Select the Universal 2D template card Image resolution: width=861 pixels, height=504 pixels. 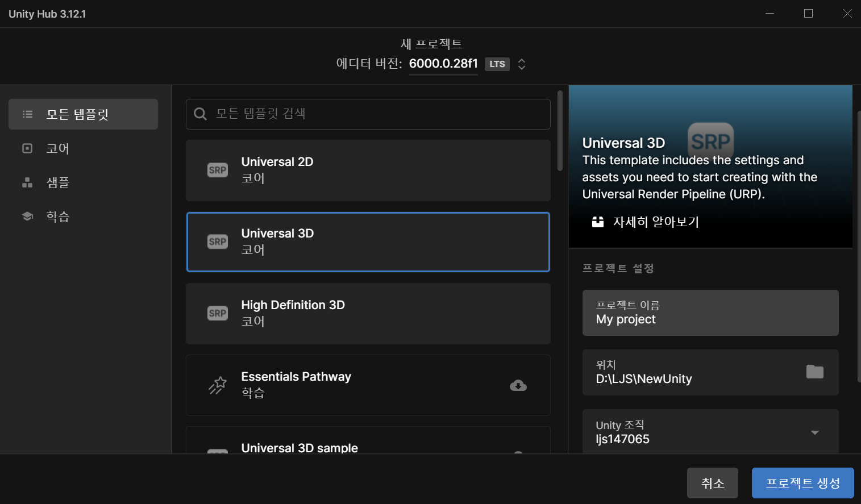coord(368,170)
